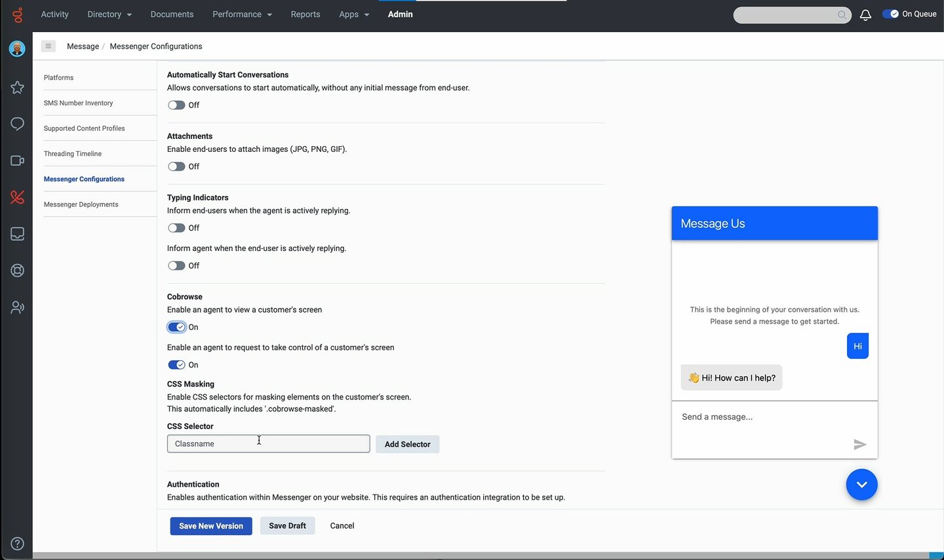Open the people directory icon in sidebar

point(17,307)
